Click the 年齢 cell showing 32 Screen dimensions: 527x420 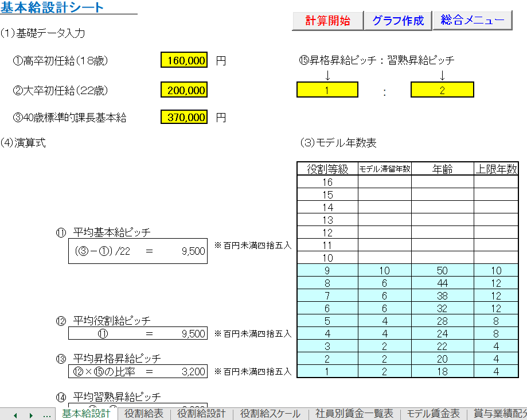point(442,308)
